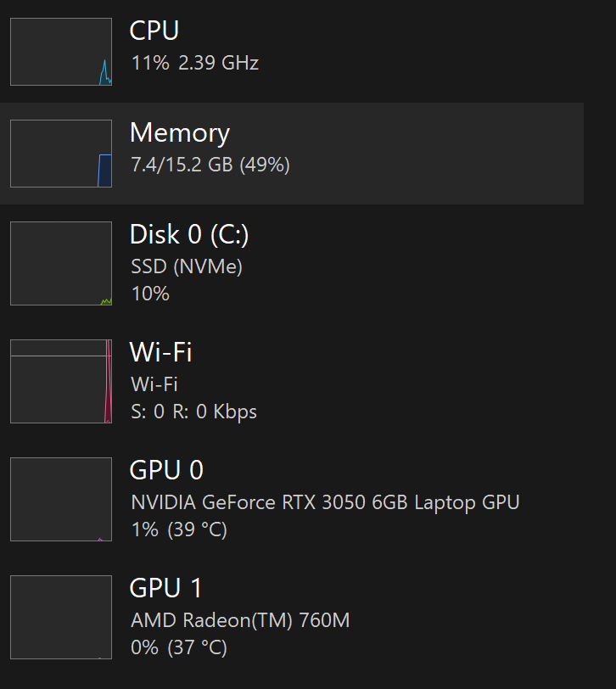The image size is (616, 689).
Task: Open the Wi-Fi throughput graph thumbnail
Action: (61, 381)
